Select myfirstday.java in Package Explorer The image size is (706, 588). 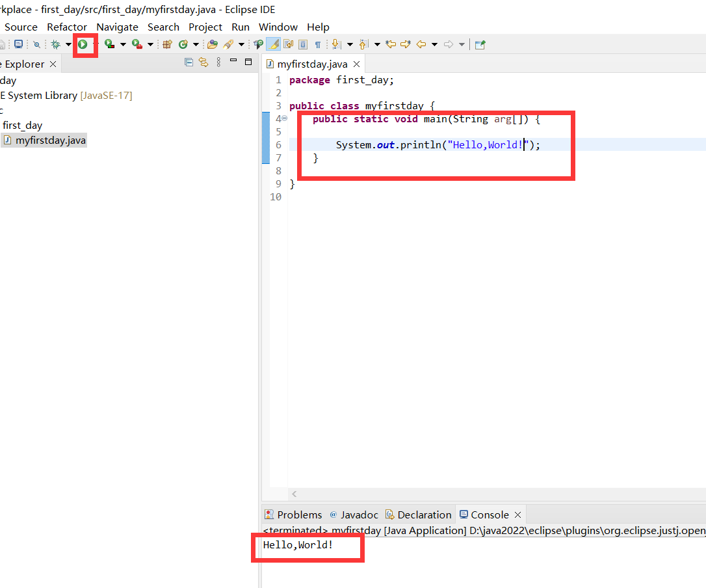coord(45,140)
